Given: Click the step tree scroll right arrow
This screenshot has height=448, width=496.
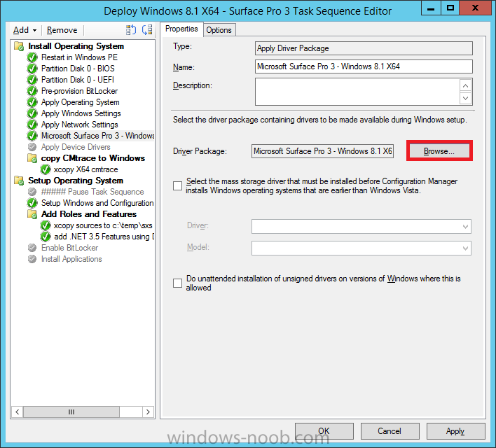Looking at the screenshot, I should point(148,412).
